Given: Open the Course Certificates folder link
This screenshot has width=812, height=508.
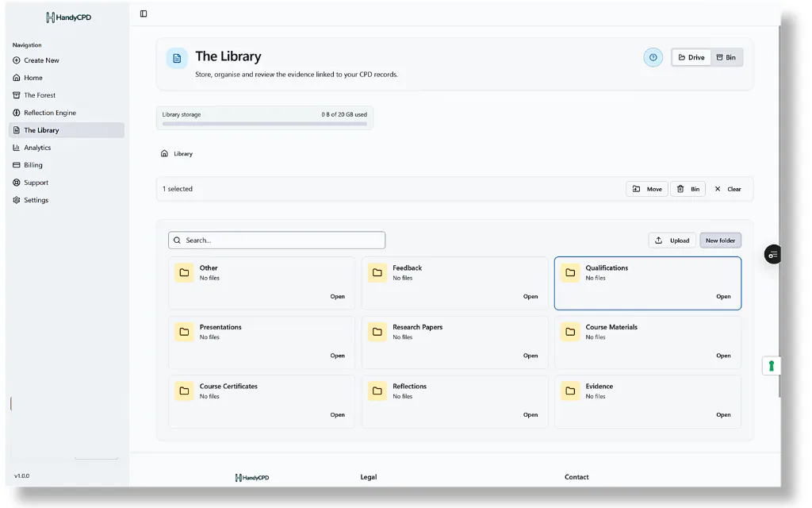Looking at the screenshot, I should [337, 414].
